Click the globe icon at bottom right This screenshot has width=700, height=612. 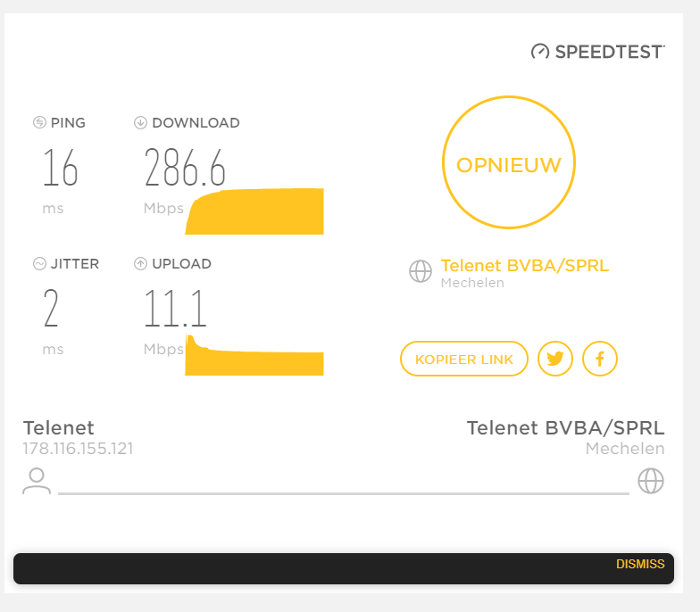point(650,481)
